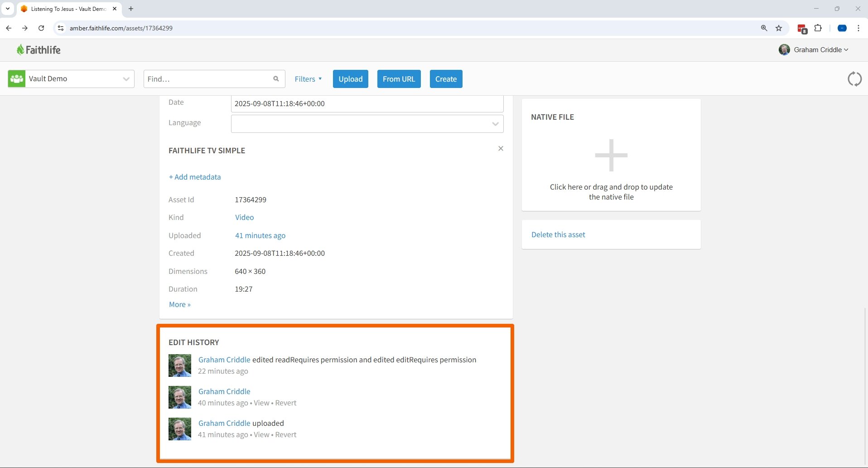Click the blue browser profile icon
The height and width of the screenshot is (468, 868).
tap(842, 28)
